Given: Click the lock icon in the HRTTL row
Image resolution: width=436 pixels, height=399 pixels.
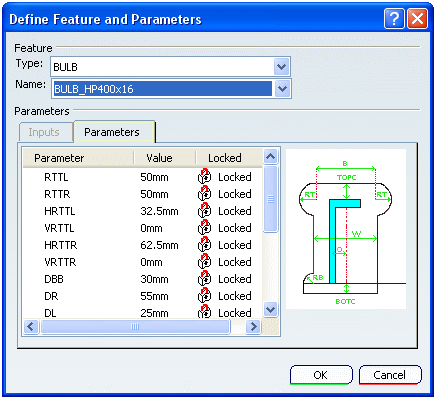Looking at the screenshot, I should click(x=204, y=210).
